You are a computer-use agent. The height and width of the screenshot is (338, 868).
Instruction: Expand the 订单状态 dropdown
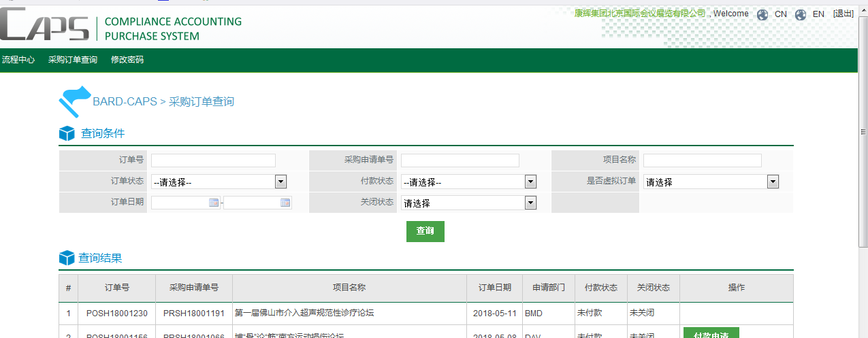tap(280, 182)
